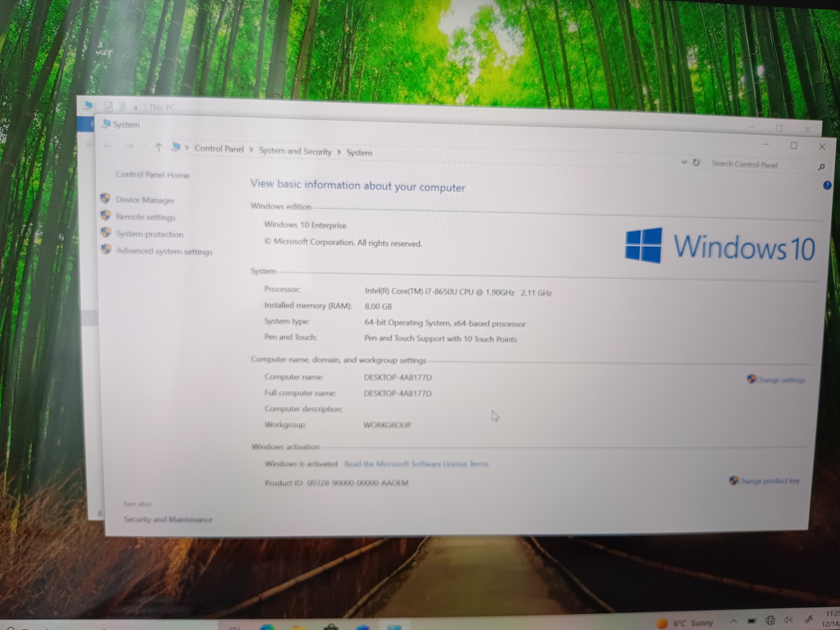Screen dimensions: 840x630
Task: Go to Control Panel Home
Action: (152, 175)
